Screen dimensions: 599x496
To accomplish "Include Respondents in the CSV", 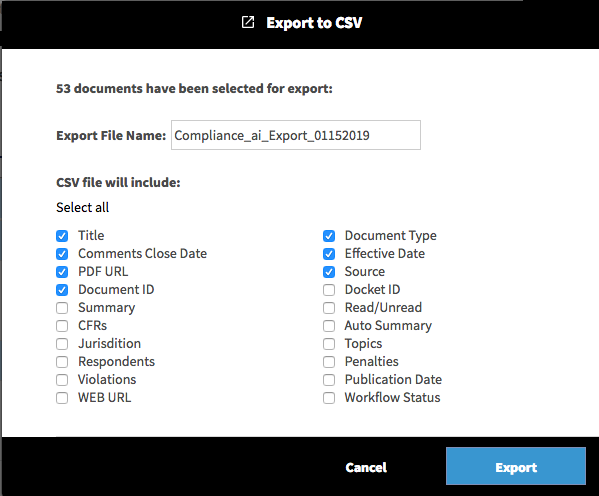I will 62,361.
